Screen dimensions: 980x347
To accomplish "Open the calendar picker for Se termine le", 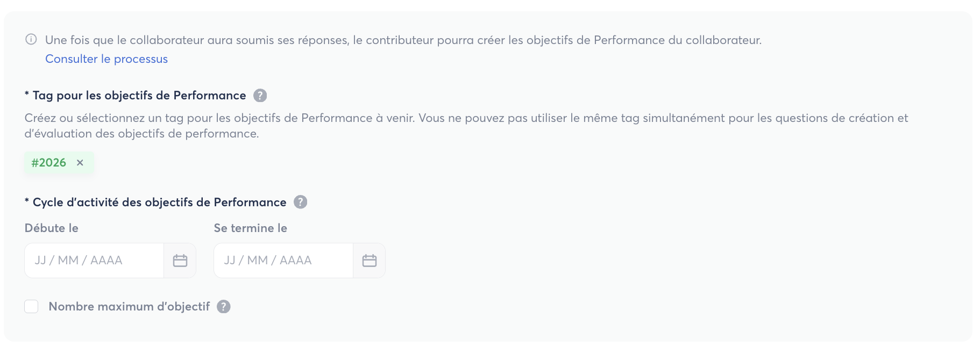I will tap(370, 261).
